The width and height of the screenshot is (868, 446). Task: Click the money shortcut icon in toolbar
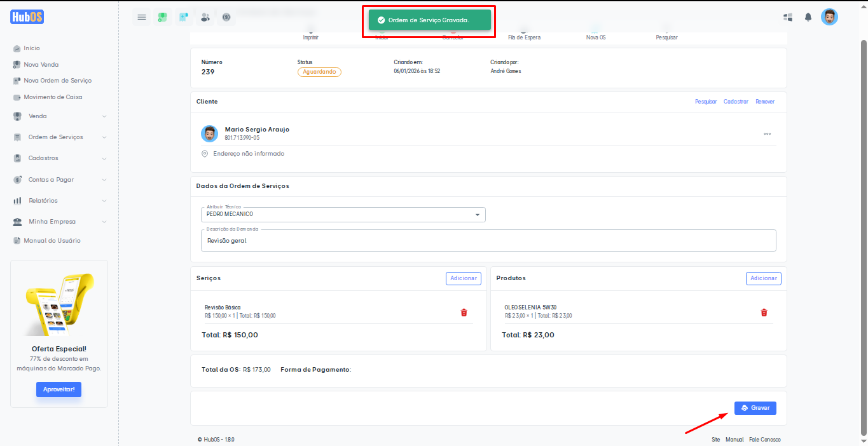(226, 17)
